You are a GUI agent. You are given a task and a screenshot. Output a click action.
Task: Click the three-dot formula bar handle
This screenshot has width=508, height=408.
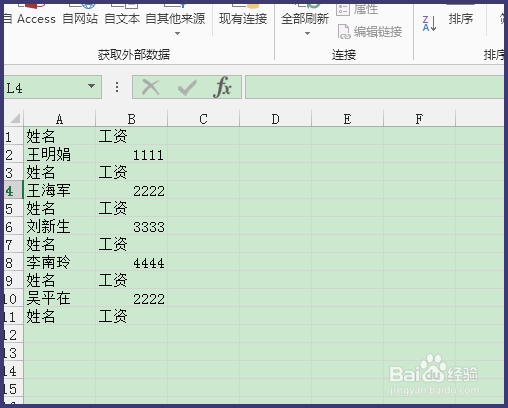tap(117, 87)
